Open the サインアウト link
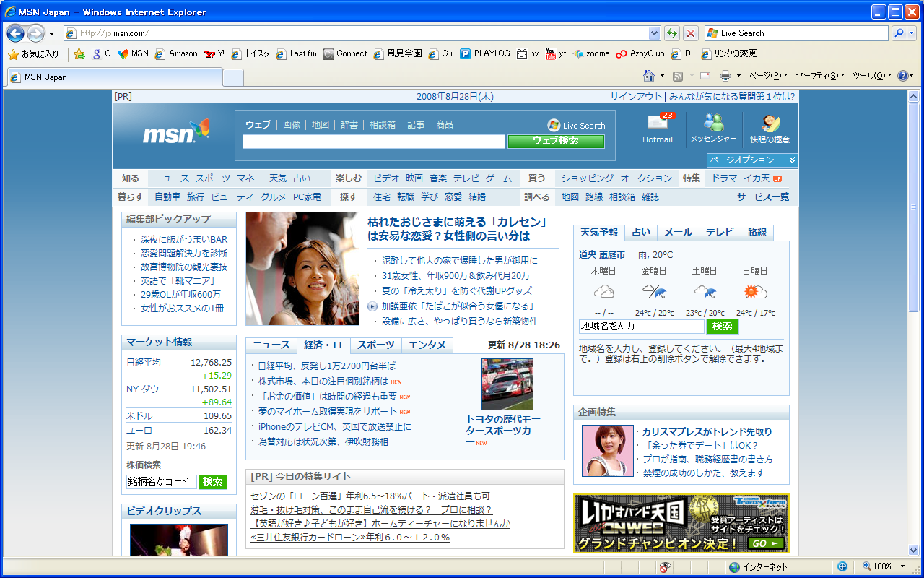The image size is (924, 578). [x=636, y=97]
